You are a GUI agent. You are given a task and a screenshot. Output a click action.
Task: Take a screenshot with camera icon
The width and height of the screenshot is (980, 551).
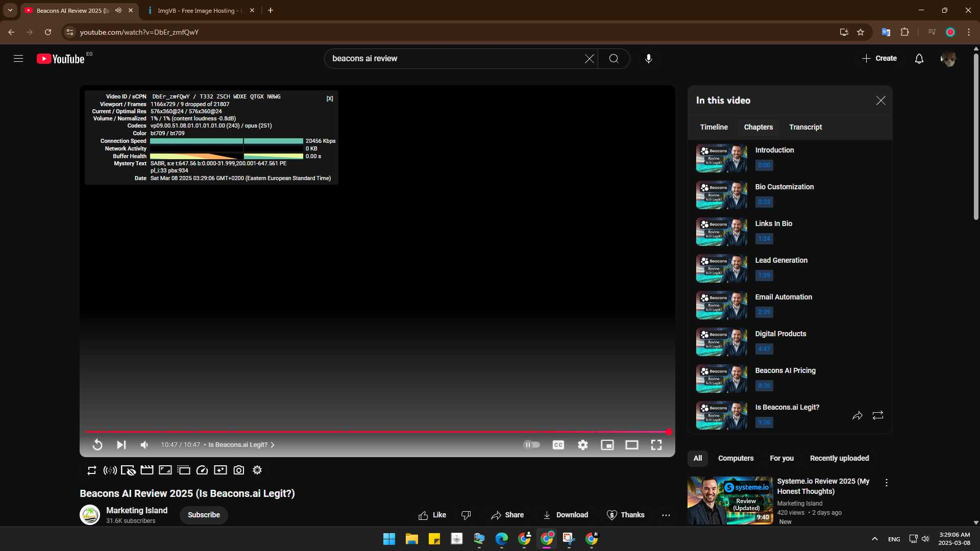pos(239,470)
